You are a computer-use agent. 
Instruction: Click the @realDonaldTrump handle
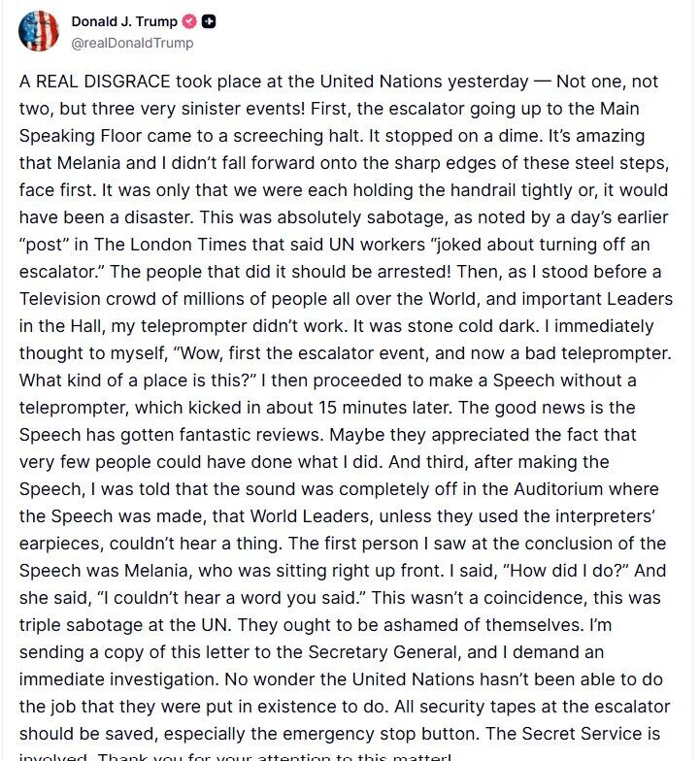coord(132,43)
